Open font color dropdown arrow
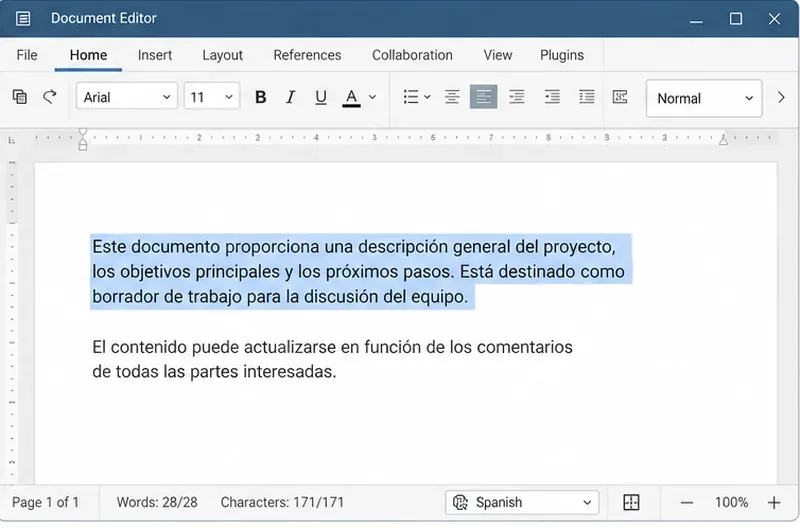This screenshot has height=528, width=800. [372, 97]
